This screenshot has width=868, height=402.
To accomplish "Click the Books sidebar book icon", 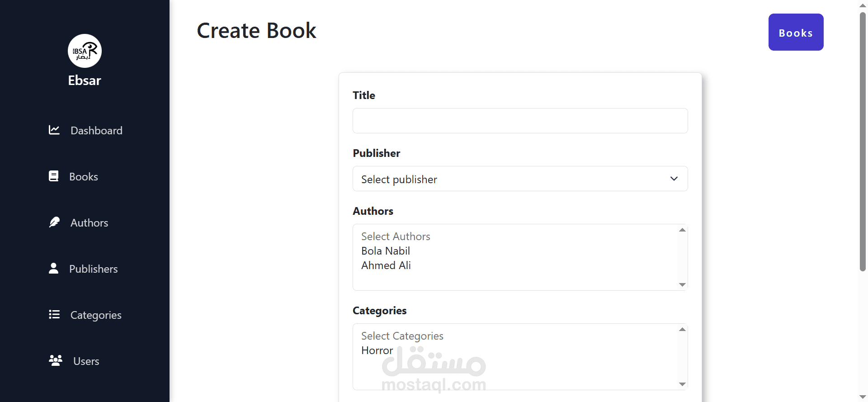I will 53,176.
